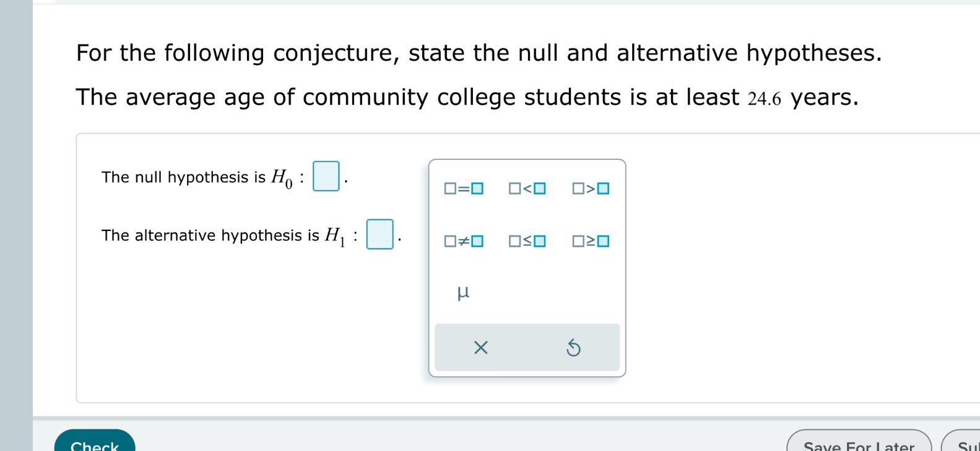The image size is (980, 451).
Task: Click inside the null hypothesis answer box
Action: 326,177
